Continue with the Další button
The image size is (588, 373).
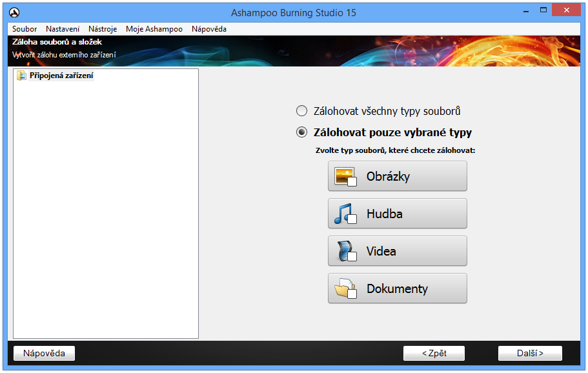pyautogui.click(x=530, y=353)
